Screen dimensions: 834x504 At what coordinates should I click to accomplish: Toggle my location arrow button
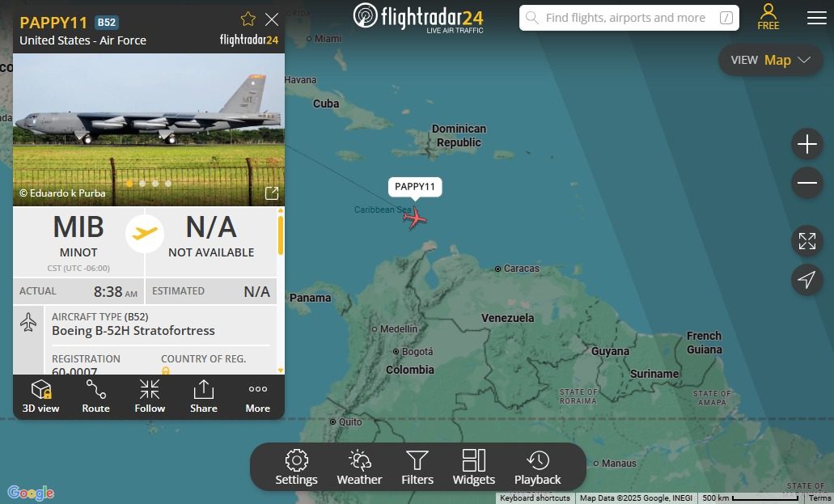(806, 279)
